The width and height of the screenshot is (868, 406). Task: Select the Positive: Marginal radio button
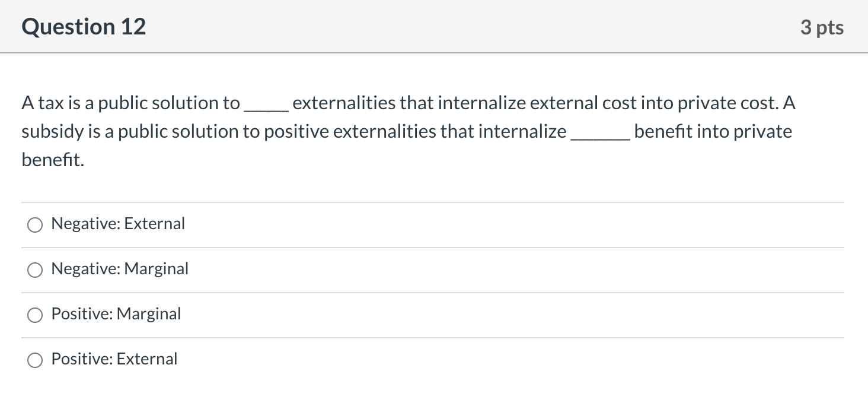point(35,315)
